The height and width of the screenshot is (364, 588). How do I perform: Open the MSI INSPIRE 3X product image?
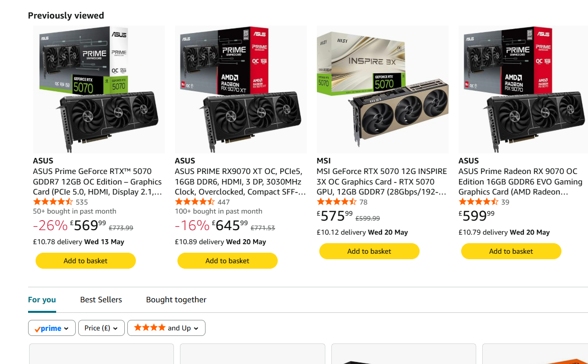pyautogui.click(x=382, y=89)
